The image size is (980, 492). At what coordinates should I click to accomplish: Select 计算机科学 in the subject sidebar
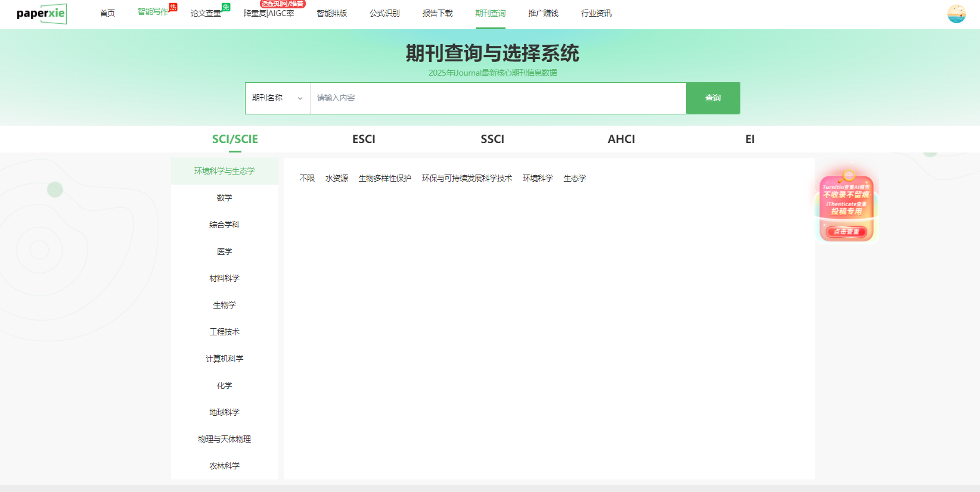click(225, 359)
